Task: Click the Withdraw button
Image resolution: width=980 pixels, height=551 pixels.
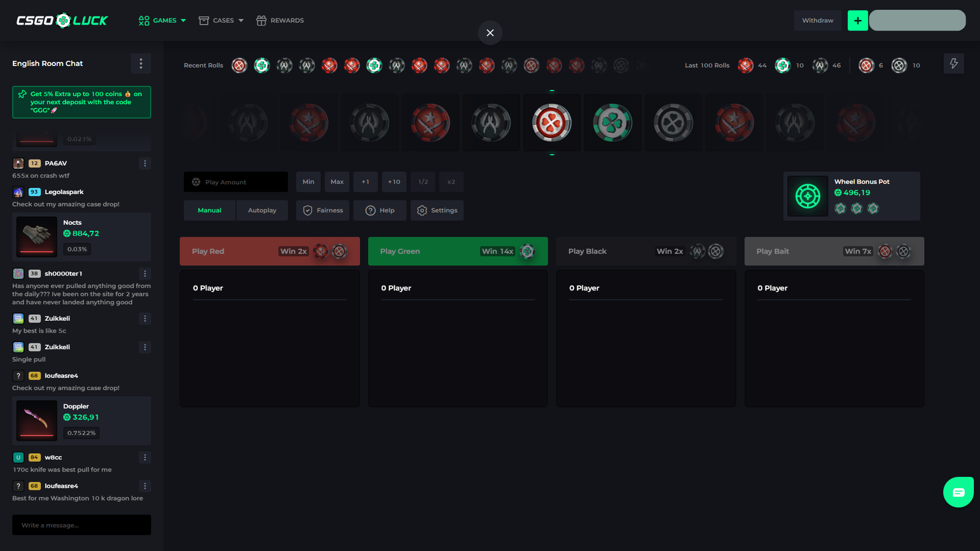Action: click(x=817, y=20)
